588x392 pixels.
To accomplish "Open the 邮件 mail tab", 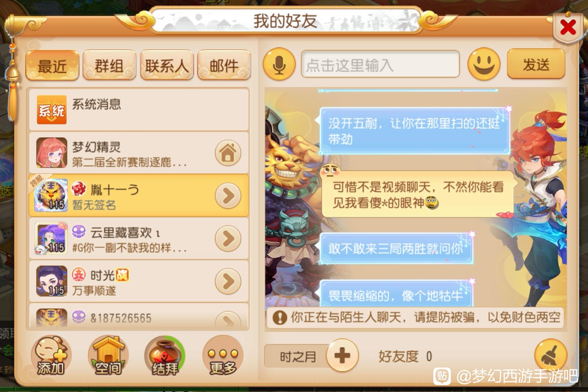I will 224,65.
